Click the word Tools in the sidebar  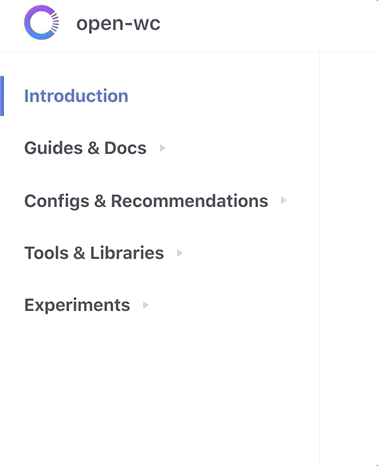pyautogui.click(x=46, y=253)
